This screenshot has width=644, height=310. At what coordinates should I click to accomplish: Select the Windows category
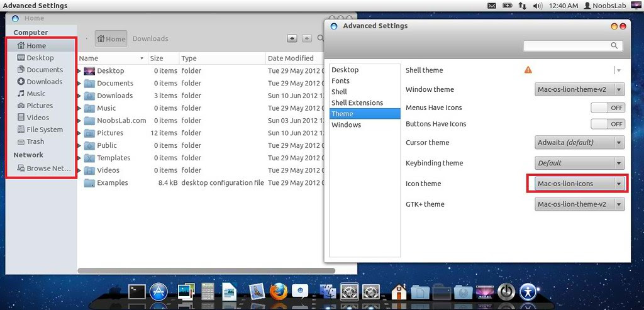coord(365,125)
